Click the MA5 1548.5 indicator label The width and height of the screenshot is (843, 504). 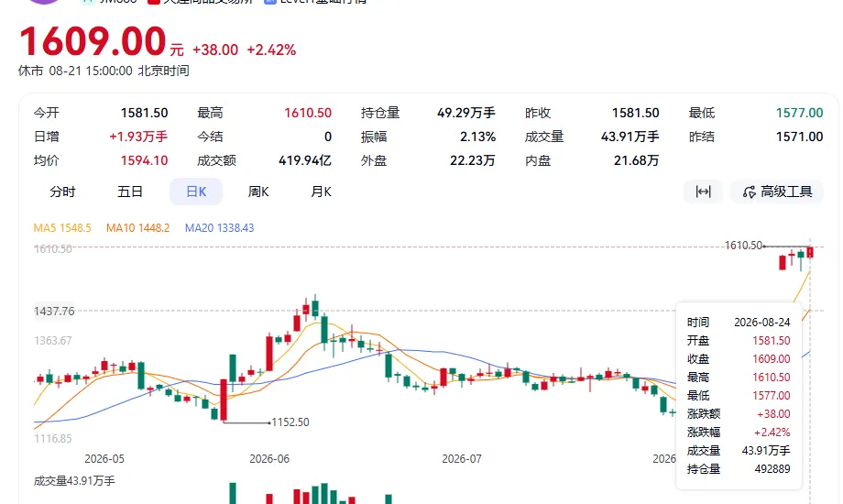pos(62,228)
